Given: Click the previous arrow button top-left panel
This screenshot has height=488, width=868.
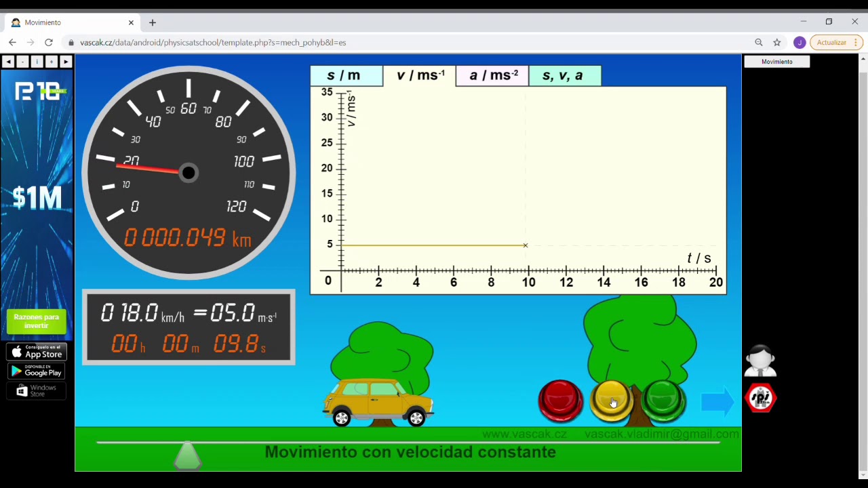Looking at the screenshot, I should [8, 62].
